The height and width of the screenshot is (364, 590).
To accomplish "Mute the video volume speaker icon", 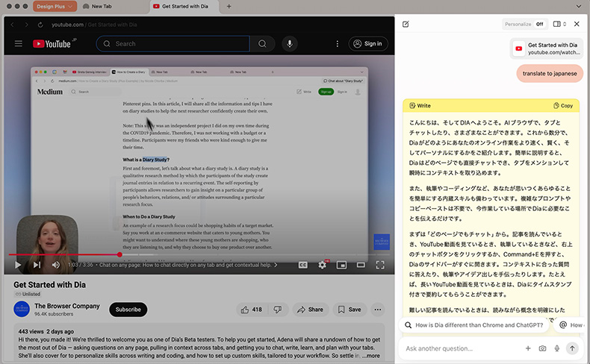I will (56, 265).
